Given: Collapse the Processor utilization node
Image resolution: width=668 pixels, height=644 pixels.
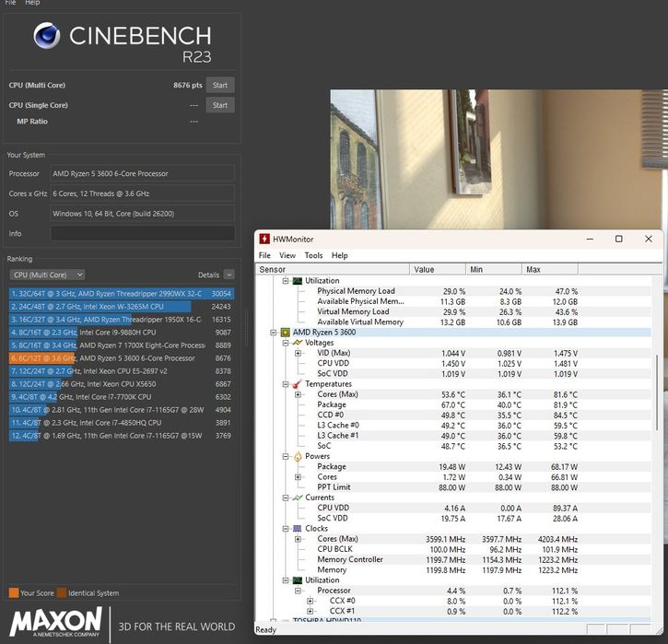Looking at the screenshot, I should pyautogui.click(x=298, y=591).
